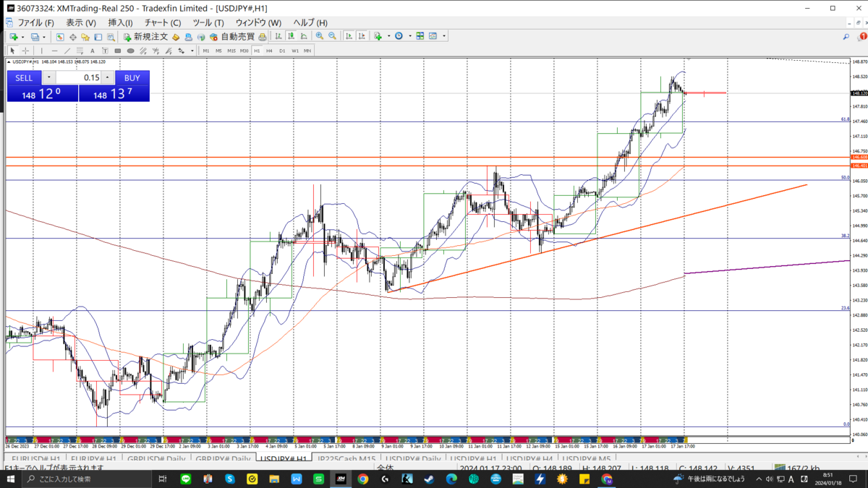Toggle the 自動売買 auto trading button
This screenshot has width=868, height=488.
[232, 36]
